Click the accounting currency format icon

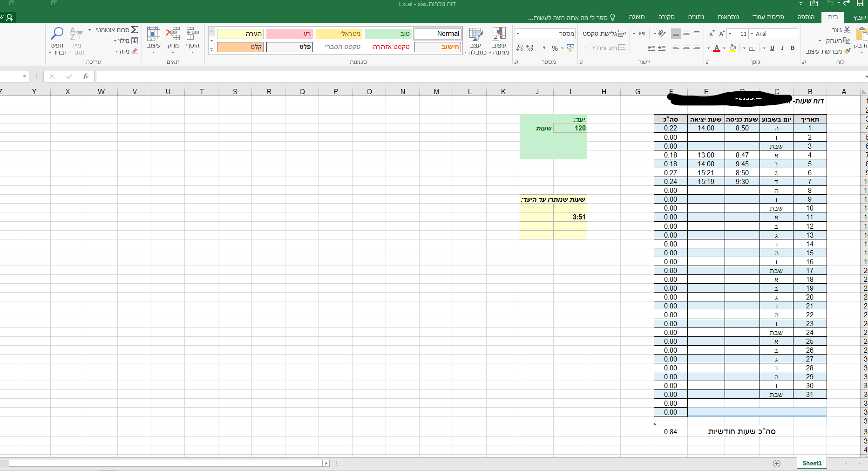(570, 48)
